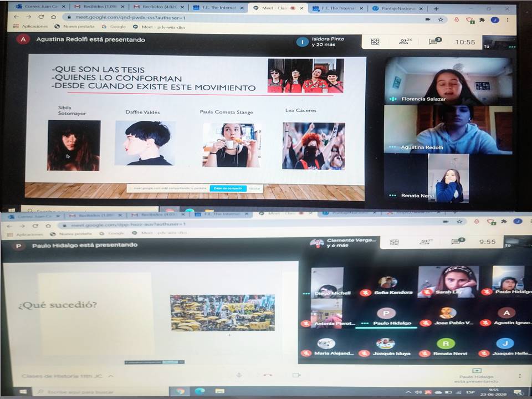Open Isidora Pinto y 20 más participant list
The width and height of the screenshot is (532, 399).
pyautogui.click(x=321, y=42)
